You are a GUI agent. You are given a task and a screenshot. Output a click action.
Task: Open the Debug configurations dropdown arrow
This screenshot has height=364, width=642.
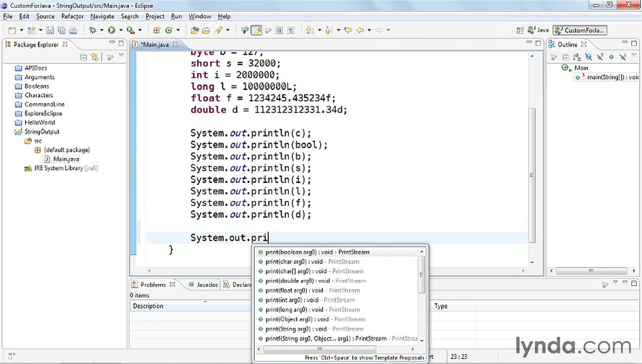[101, 30]
